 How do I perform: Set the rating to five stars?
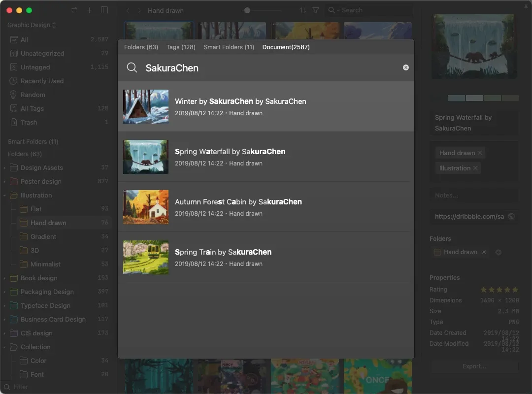[515, 290]
